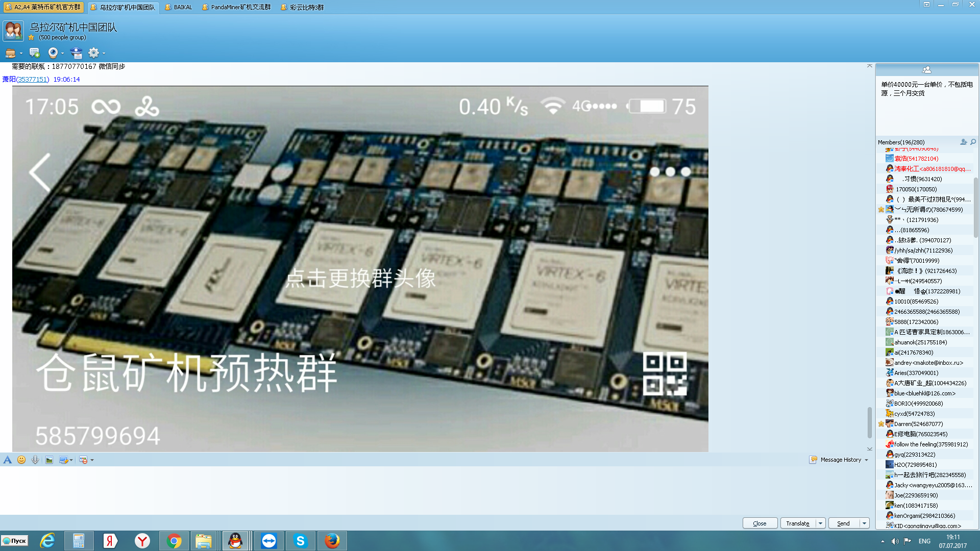This screenshot has width=980, height=551.
Task: Start a webcam video call
Action: (x=53, y=53)
